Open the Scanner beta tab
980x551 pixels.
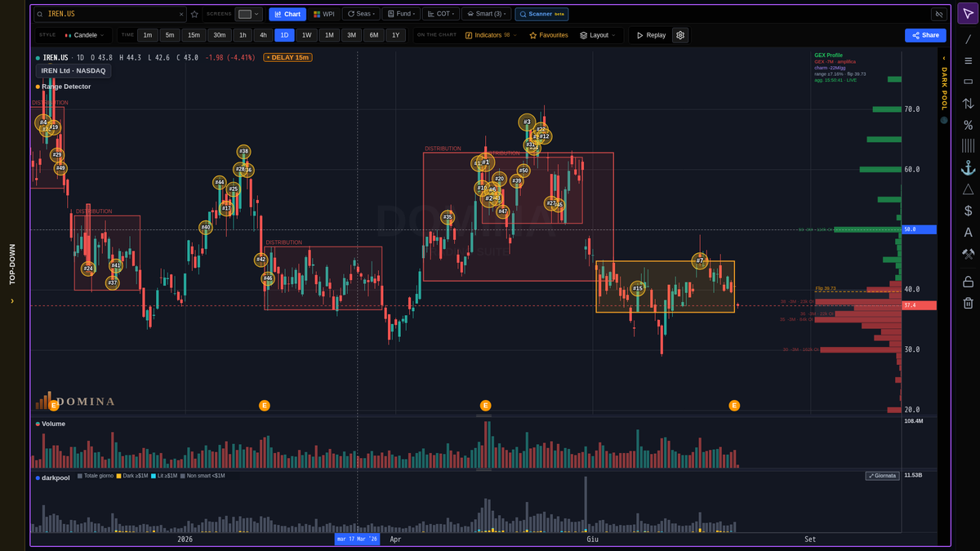[x=541, y=14]
